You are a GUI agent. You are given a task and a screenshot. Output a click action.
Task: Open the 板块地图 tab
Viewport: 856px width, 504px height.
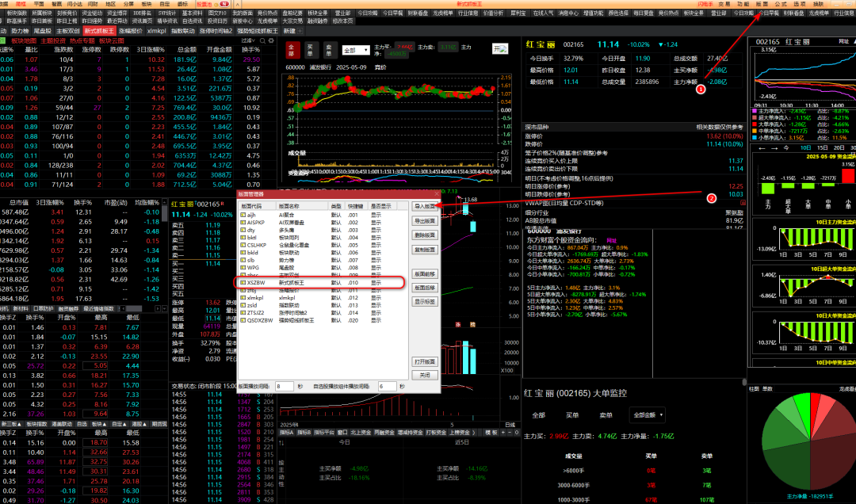[24, 40]
